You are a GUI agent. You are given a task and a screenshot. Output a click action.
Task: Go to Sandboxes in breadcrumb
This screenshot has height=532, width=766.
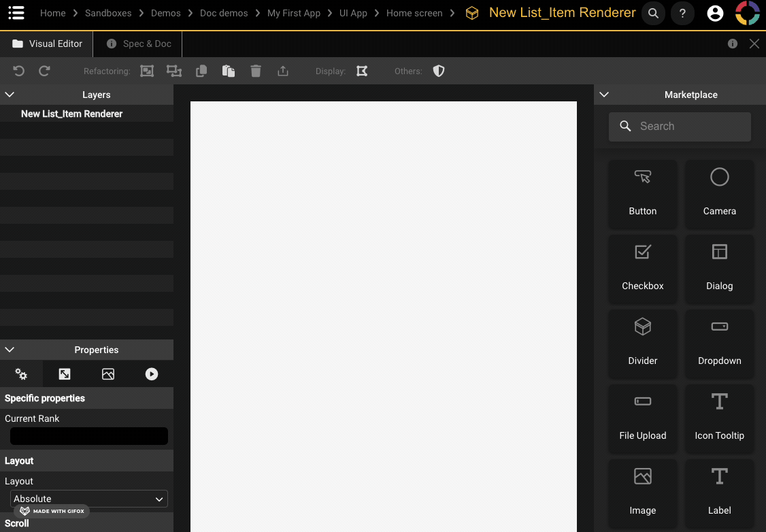click(x=108, y=13)
